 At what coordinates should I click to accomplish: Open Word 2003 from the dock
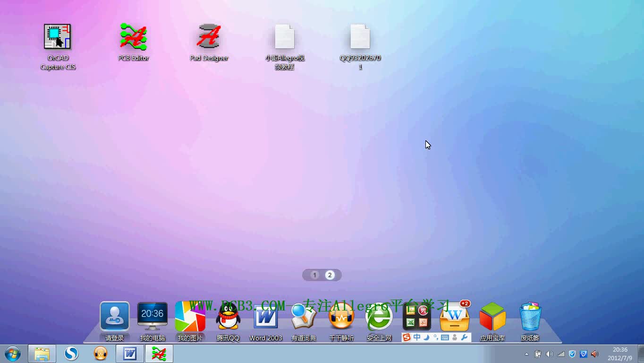click(x=266, y=321)
